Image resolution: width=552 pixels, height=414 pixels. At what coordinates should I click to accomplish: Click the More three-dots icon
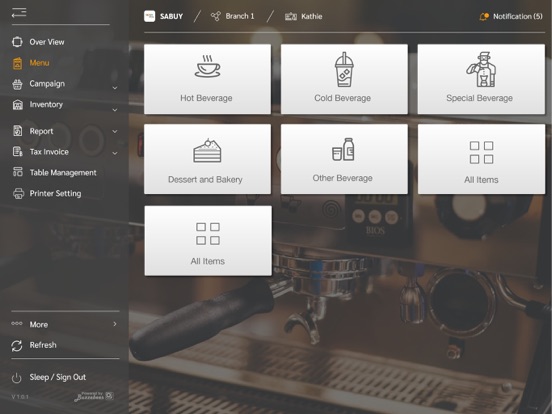pyautogui.click(x=17, y=324)
